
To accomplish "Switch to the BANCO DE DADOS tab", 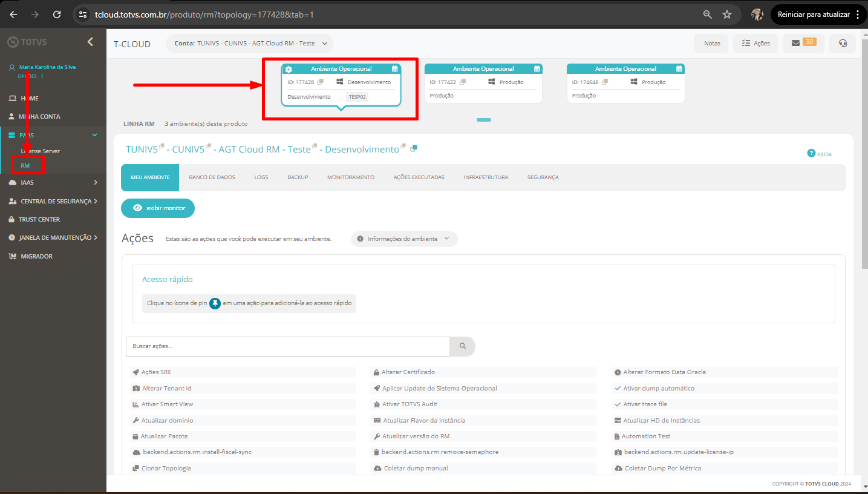I will coord(212,177).
